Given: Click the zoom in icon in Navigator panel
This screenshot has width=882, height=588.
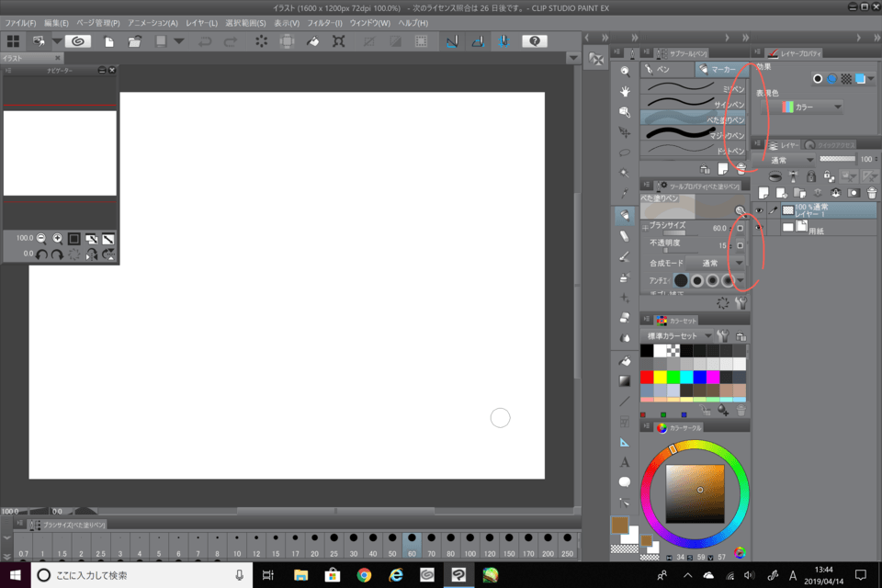Looking at the screenshot, I should click(x=57, y=238).
